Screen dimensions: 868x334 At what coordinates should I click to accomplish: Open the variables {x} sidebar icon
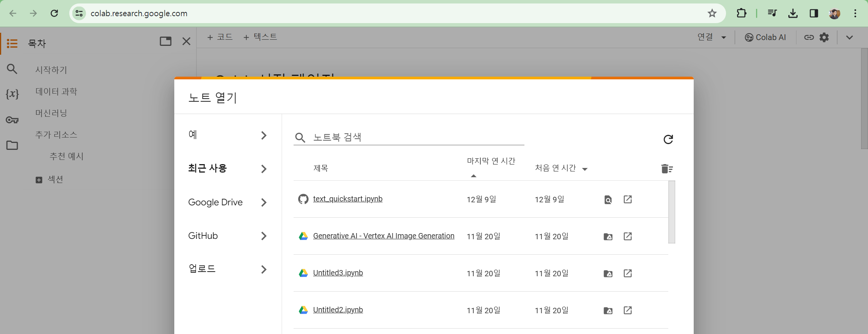(12, 94)
